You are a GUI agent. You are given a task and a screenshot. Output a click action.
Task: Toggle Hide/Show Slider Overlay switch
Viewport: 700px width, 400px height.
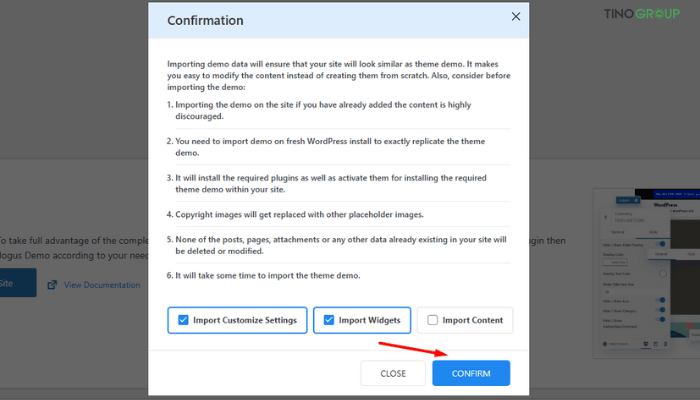click(x=661, y=244)
